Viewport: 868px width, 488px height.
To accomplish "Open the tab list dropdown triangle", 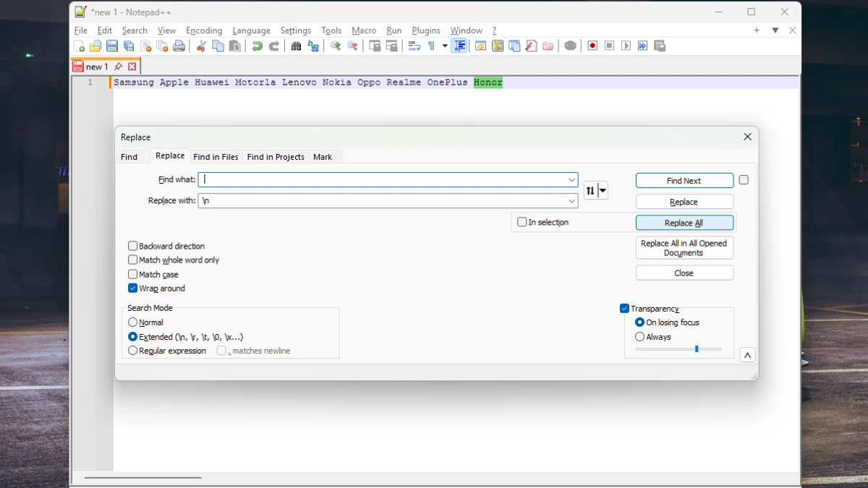I will 775,30.
